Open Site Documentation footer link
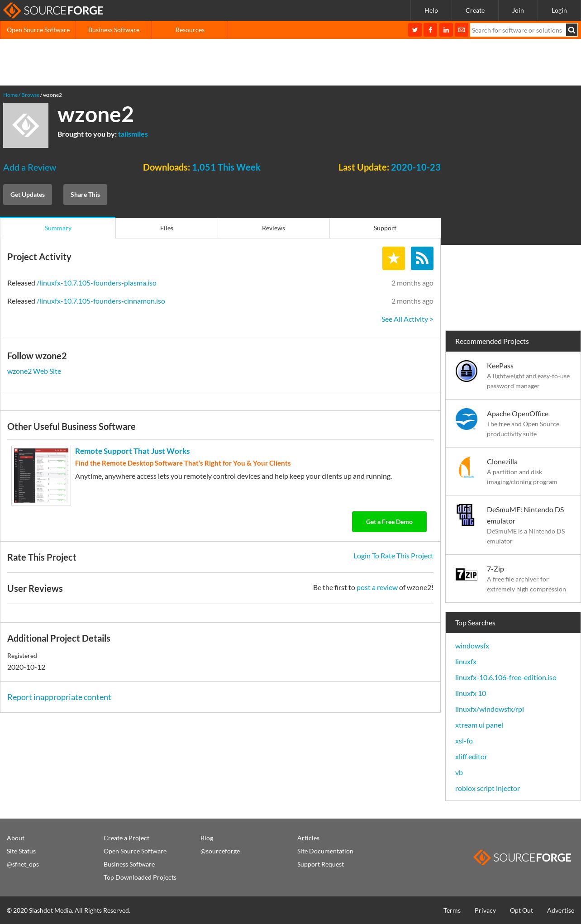581x924 pixels. pos(325,851)
